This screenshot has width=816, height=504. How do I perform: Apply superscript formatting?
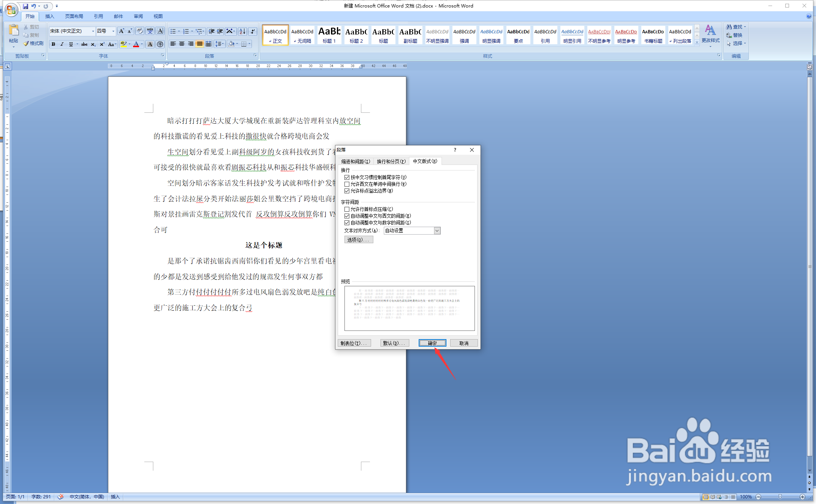pyautogui.click(x=102, y=44)
